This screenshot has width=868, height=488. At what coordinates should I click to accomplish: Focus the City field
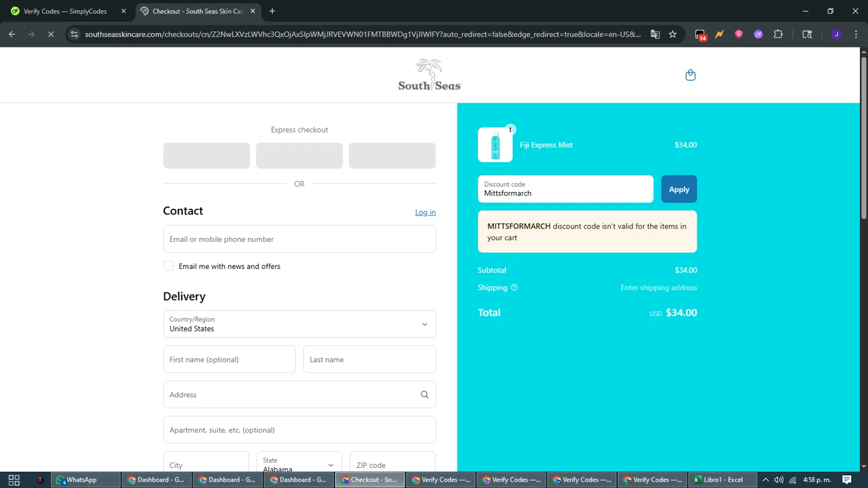[206, 462]
